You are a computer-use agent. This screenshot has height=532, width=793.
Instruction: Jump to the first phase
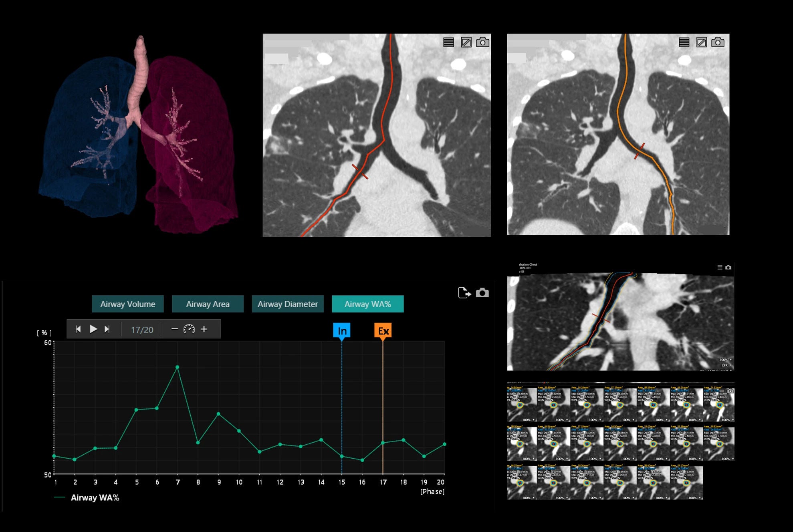(x=79, y=329)
